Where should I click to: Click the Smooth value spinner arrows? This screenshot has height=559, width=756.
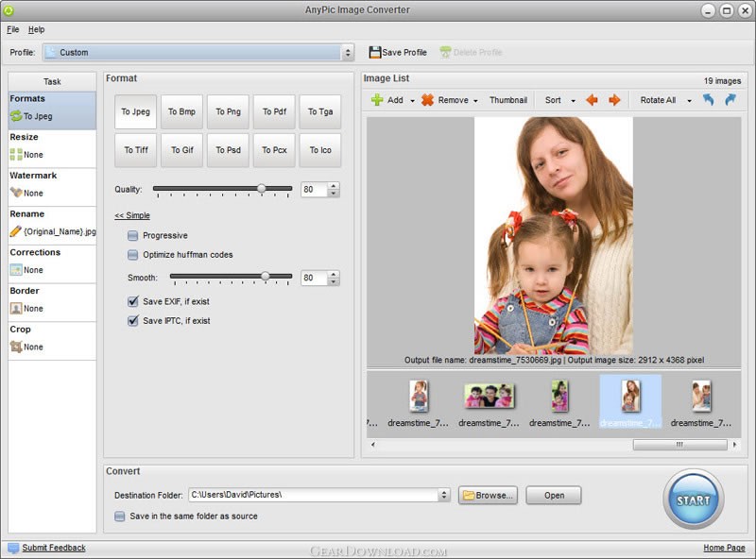coord(334,278)
